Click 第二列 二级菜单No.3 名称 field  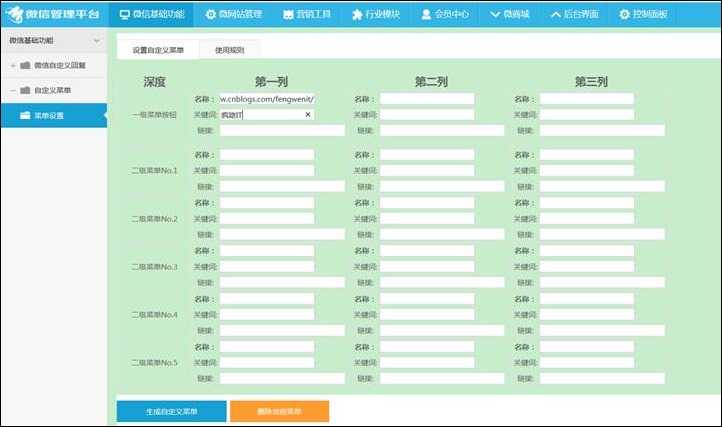(427, 251)
